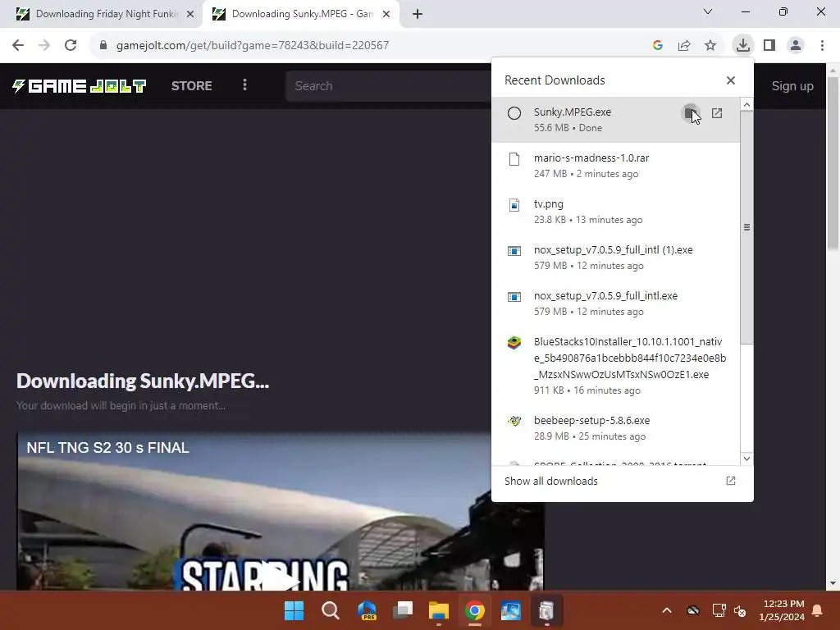Go forward one page in history

pos(44,45)
